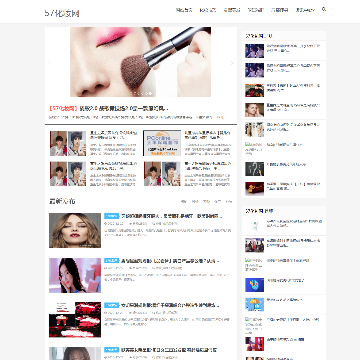Open carousel headline starting with red 【57化妆网】
Screen dimensions: 360x360
[x=109, y=108]
